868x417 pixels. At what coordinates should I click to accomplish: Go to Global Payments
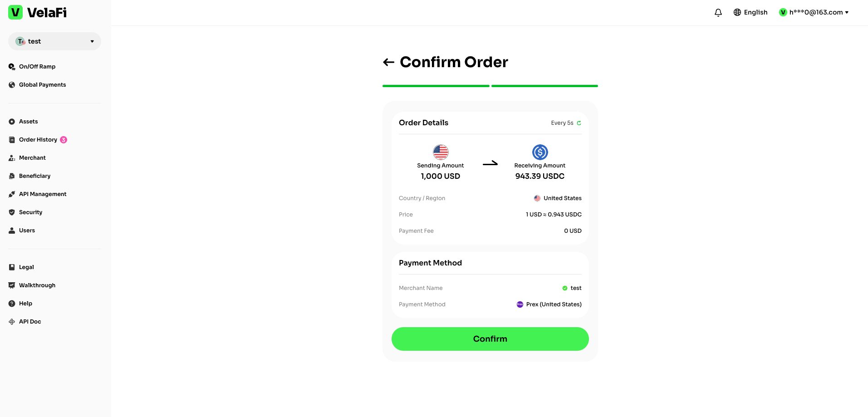(x=37, y=85)
